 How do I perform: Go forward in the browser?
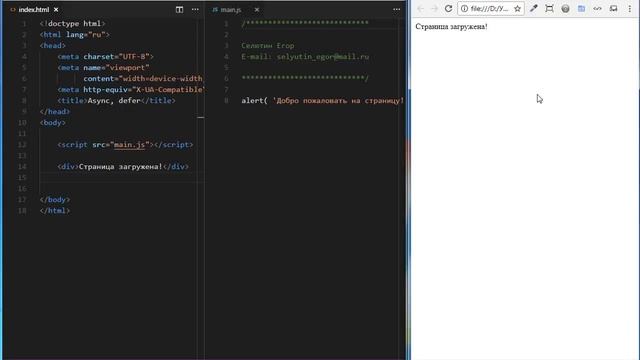point(434,9)
